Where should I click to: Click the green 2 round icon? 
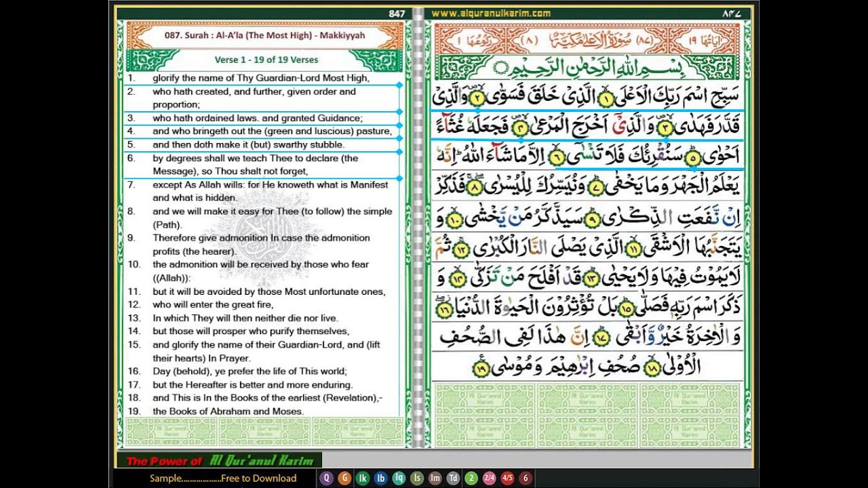tap(471, 478)
